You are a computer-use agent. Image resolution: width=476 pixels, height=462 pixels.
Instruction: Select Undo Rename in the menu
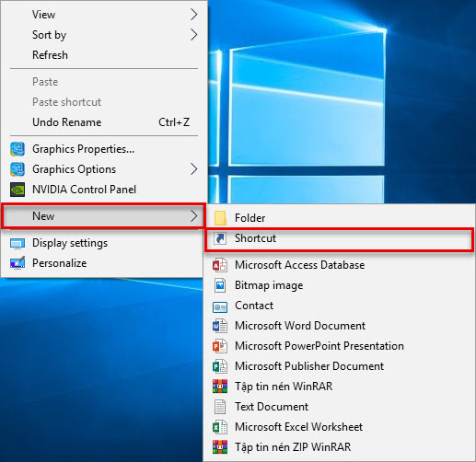pos(104,122)
